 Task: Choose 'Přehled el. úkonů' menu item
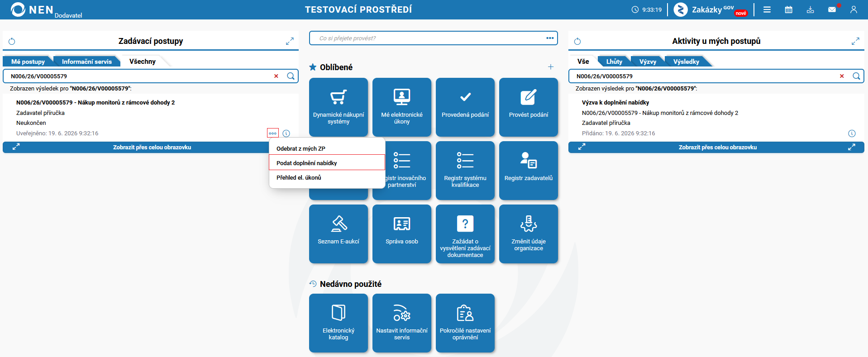pyautogui.click(x=327, y=177)
